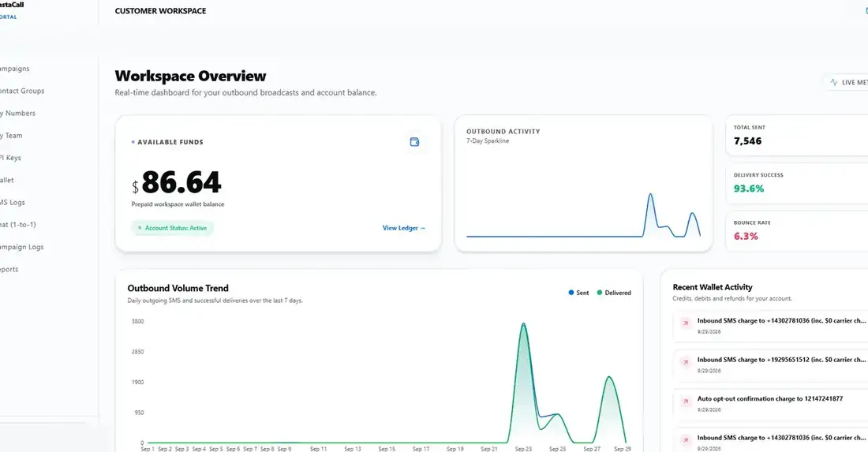Open My Team in the sidebar
The width and height of the screenshot is (868, 452).
11,136
